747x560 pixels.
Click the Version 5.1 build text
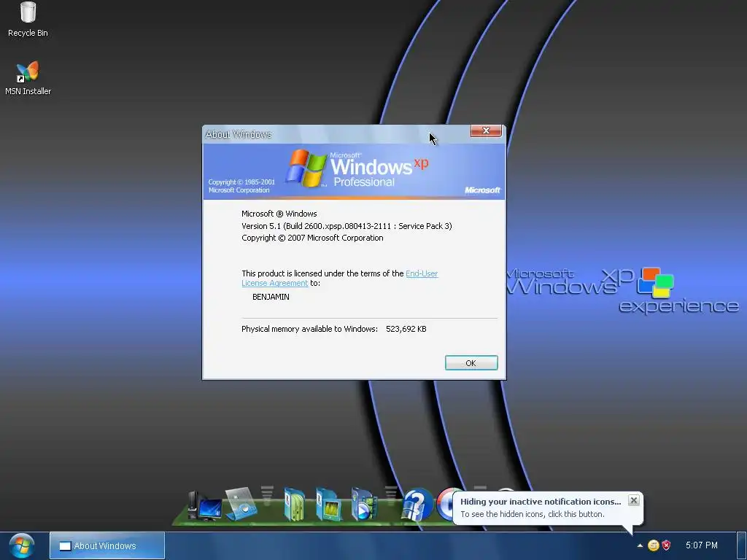[x=347, y=226]
